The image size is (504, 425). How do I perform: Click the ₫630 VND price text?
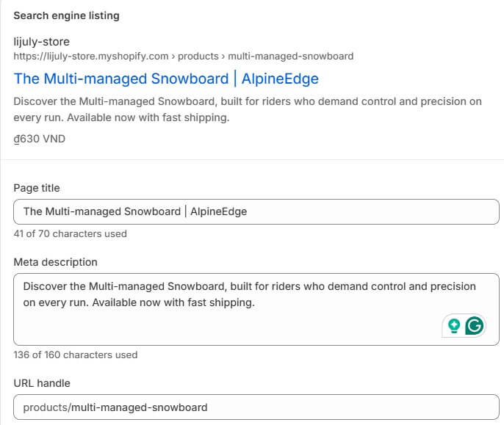[x=39, y=138]
